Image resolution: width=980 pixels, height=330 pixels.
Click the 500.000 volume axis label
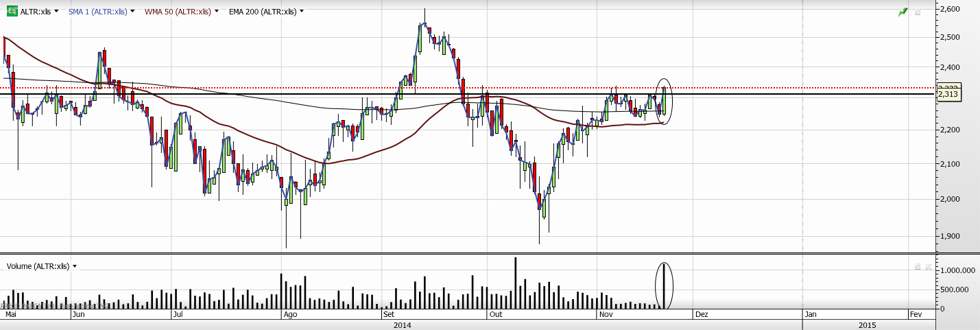(953, 289)
